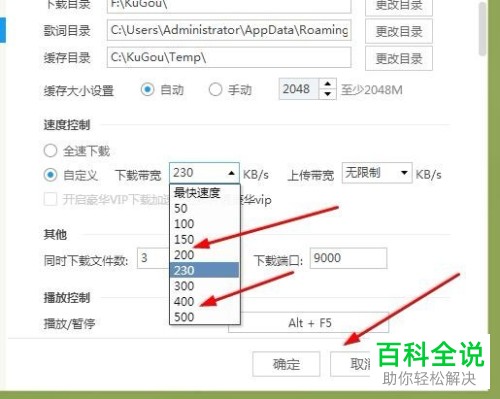Click the 播放控制 section heading
The height and width of the screenshot is (399, 500).
67,297
